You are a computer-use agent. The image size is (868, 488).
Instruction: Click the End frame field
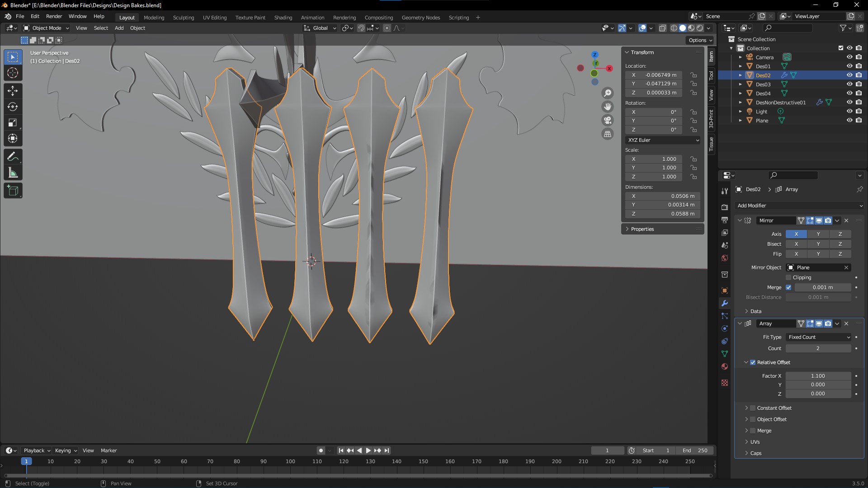click(x=695, y=450)
